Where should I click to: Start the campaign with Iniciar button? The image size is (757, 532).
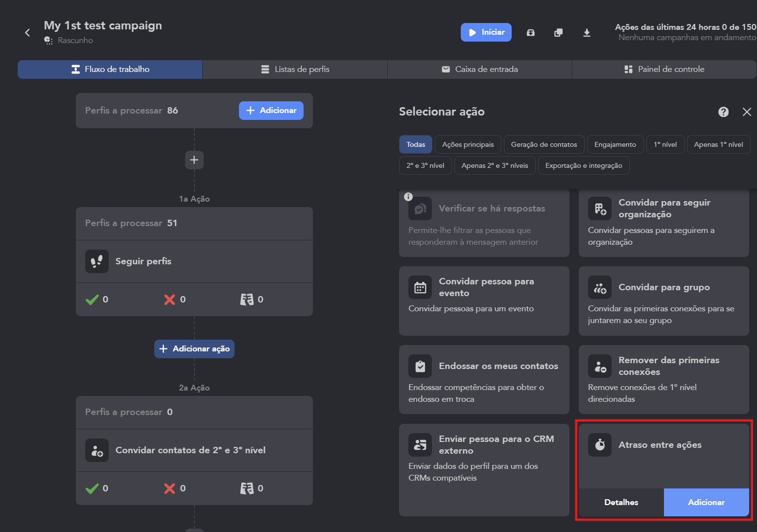coord(486,32)
